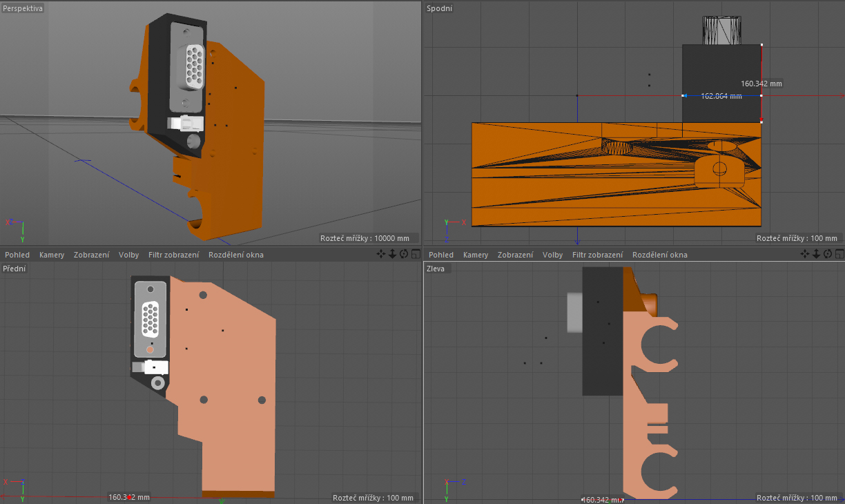
Task: Open the Volby menu in Zleva viewport
Action: click(552, 255)
